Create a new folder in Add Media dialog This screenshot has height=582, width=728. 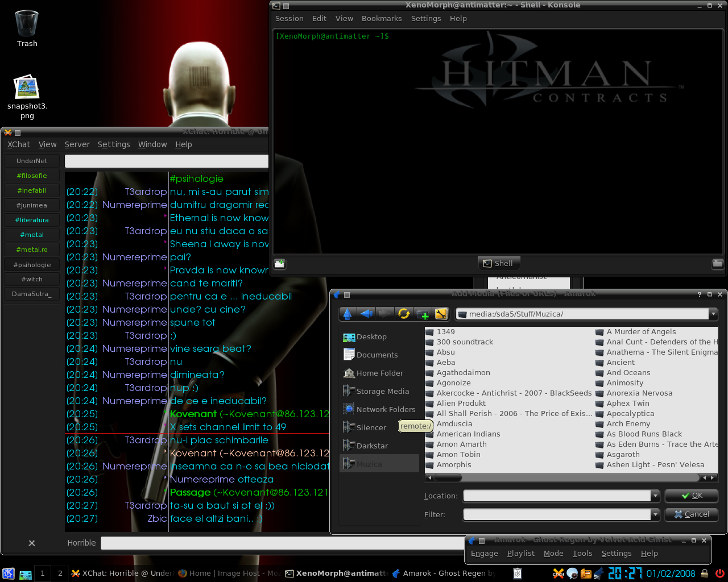[423, 314]
